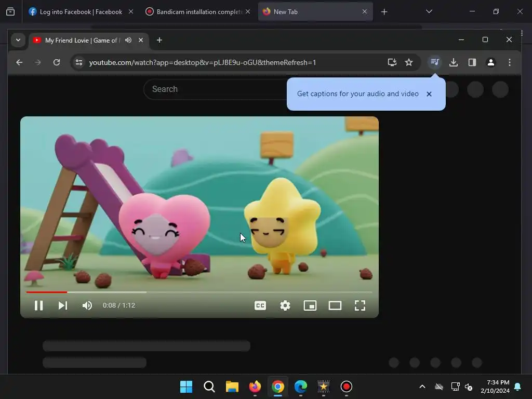532x399 pixels.
Task: Bookmark this page with star icon
Action: [x=409, y=62]
